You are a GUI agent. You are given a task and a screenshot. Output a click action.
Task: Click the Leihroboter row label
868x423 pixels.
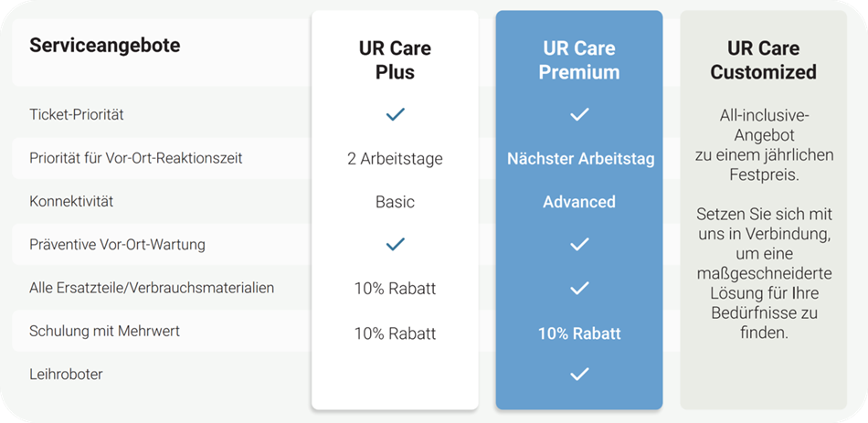[x=66, y=375]
